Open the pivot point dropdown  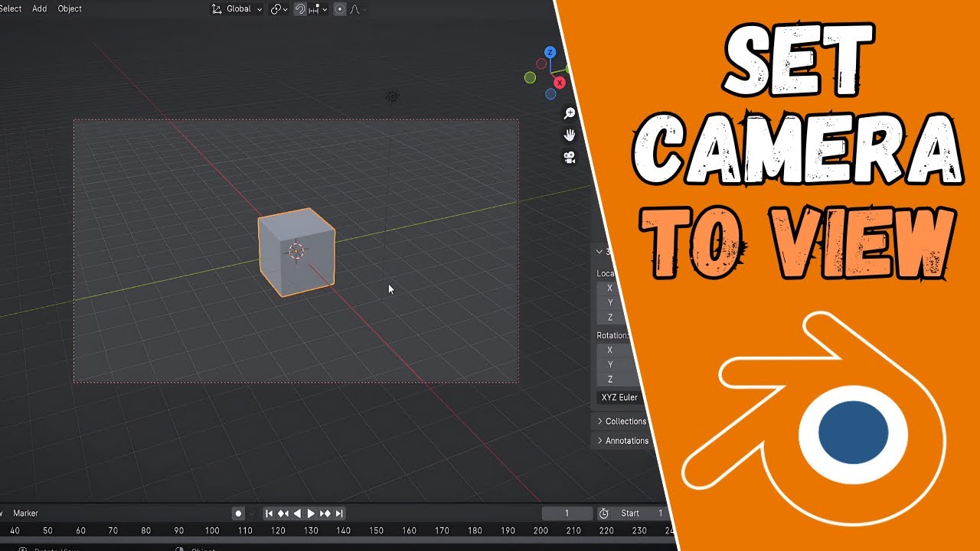(x=279, y=9)
